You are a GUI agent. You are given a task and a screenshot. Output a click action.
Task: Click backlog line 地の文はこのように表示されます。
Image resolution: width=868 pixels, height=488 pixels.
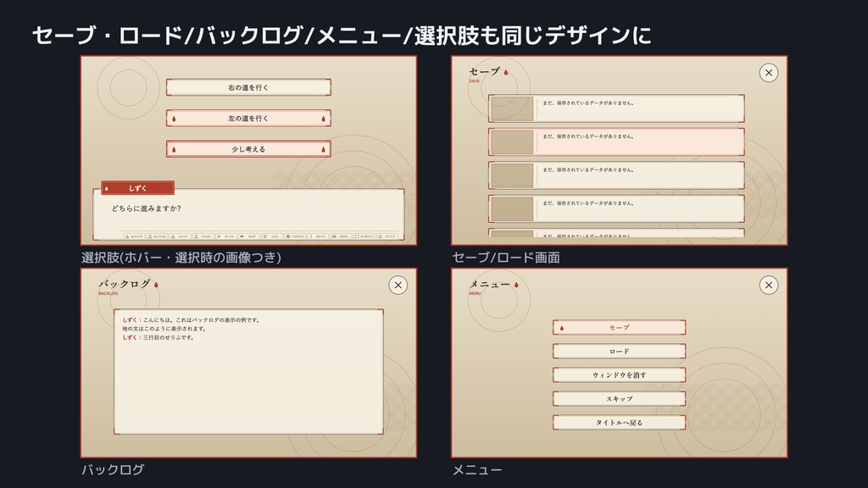[x=164, y=329]
